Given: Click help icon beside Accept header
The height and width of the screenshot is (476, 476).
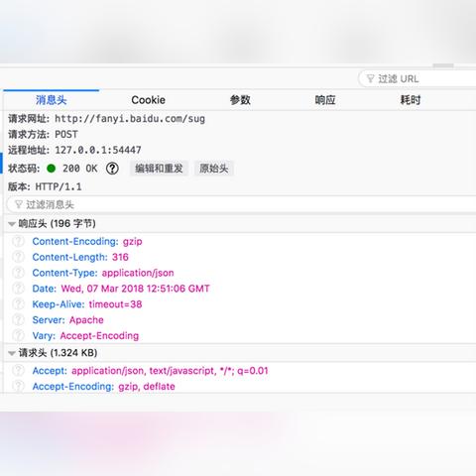Looking at the screenshot, I should click(18, 371).
